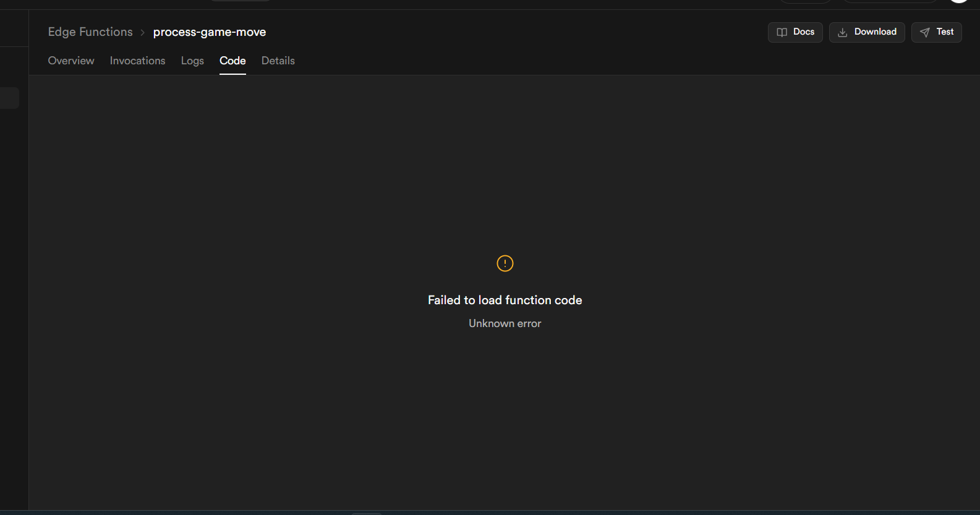Open the Logs tab
Image resolution: width=980 pixels, height=515 pixels.
(x=192, y=61)
